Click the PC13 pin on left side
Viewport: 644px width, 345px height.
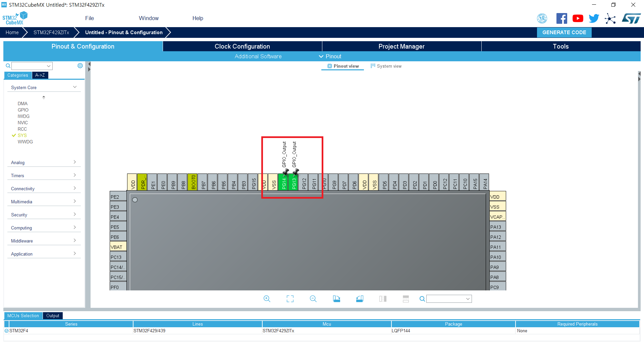pos(118,257)
